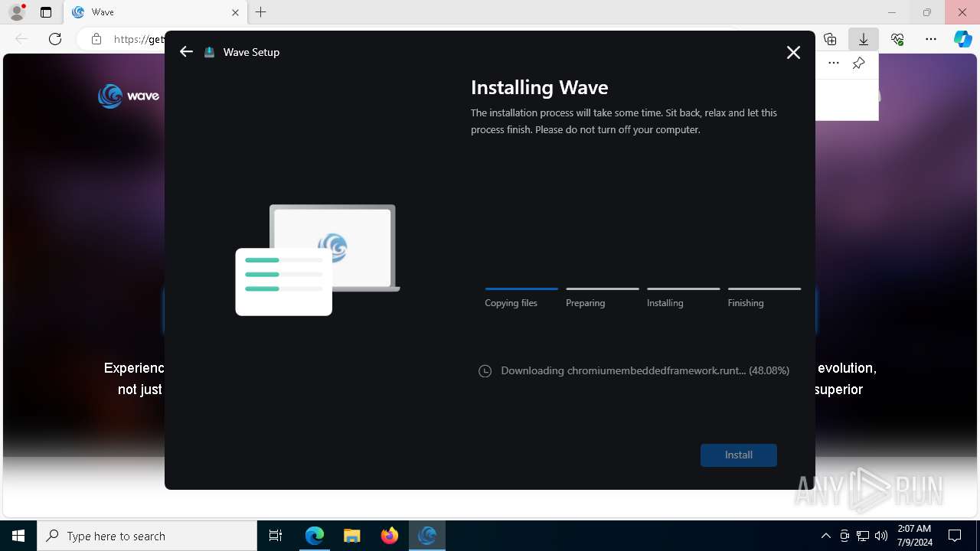Open Browser essentials icon
Viewport: 980px width, 551px height.
(x=897, y=39)
